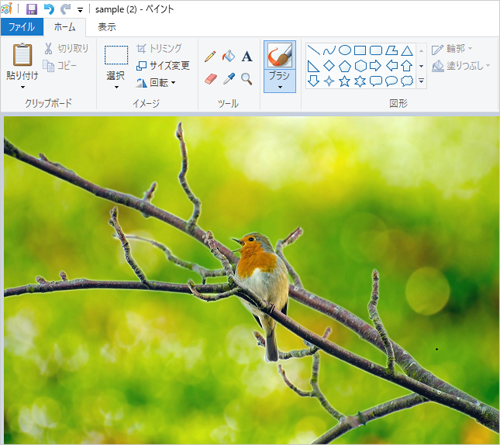This screenshot has width=500, height=445.
Task: Choose the Up arrow shape
Action: point(407,66)
